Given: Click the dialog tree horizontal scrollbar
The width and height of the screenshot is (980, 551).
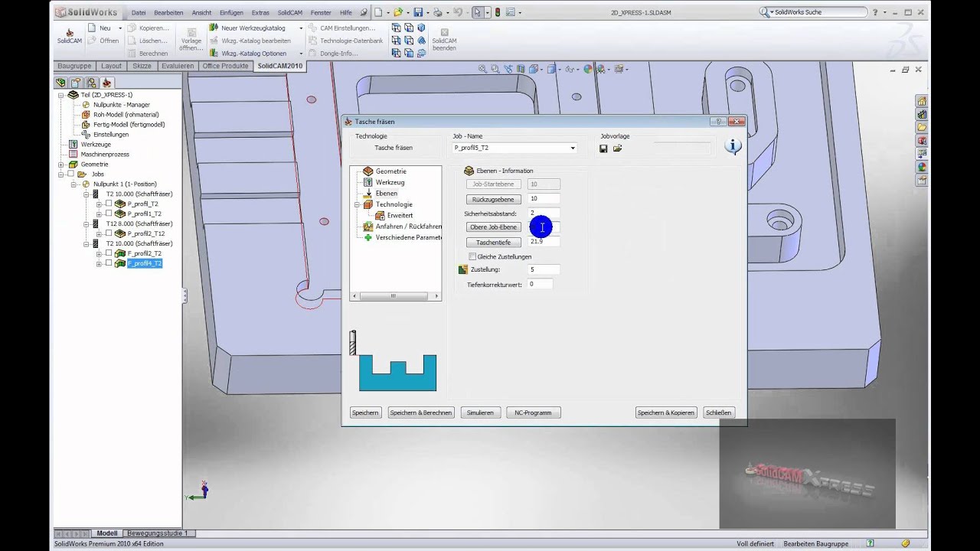Looking at the screenshot, I should (395, 296).
